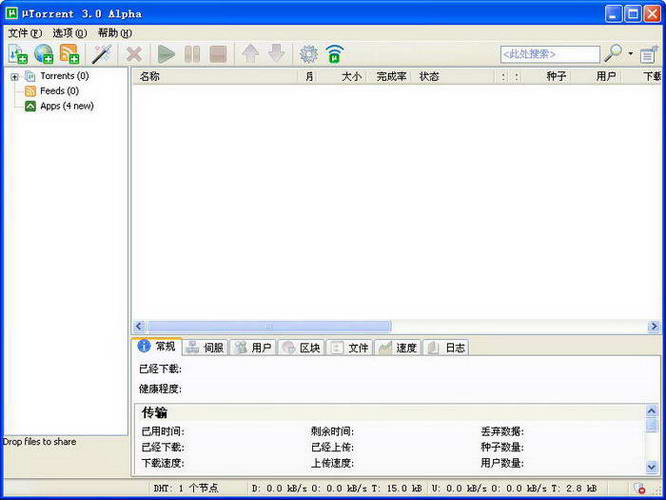666x500 pixels.
Task: Open Preferences with the gear icon
Action: coord(308,54)
